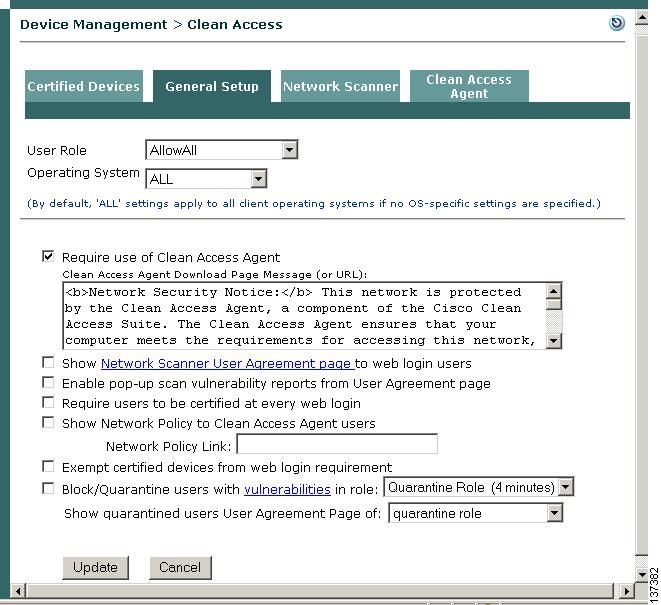
Task: Click the message textarea scroll down arrow
Action: [x=554, y=340]
